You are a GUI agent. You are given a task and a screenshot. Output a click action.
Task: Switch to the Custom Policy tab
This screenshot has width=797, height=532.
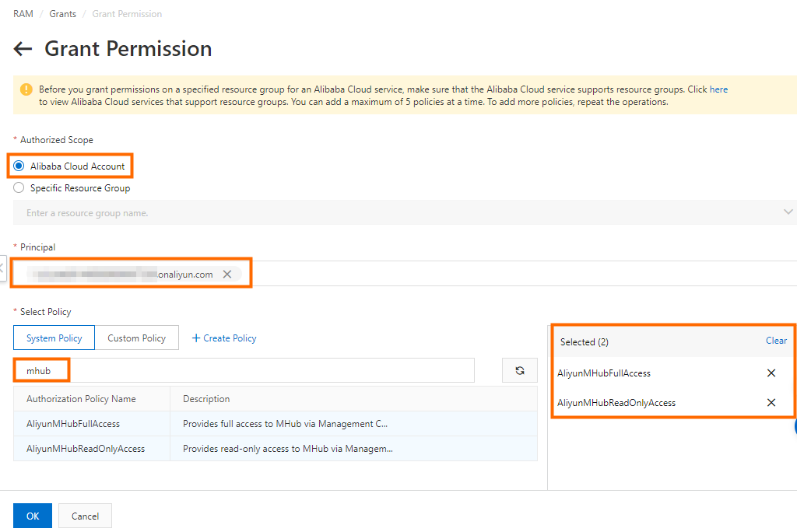click(136, 338)
